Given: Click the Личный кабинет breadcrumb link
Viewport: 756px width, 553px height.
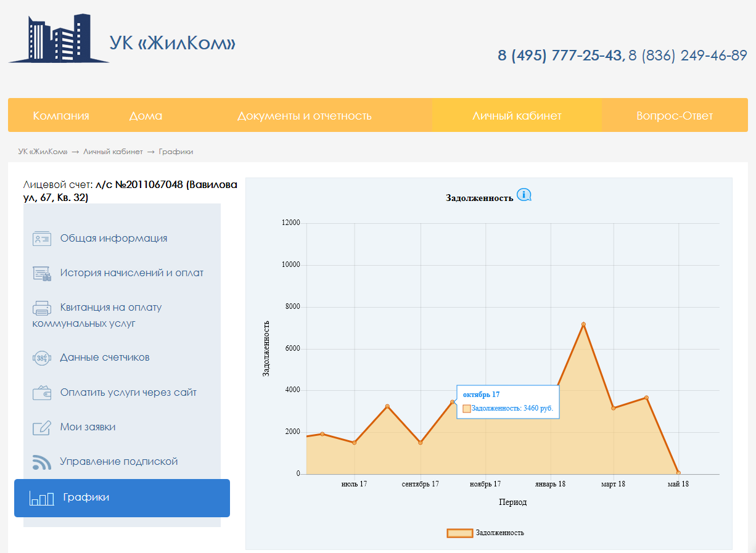Looking at the screenshot, I should pos(113,152).
